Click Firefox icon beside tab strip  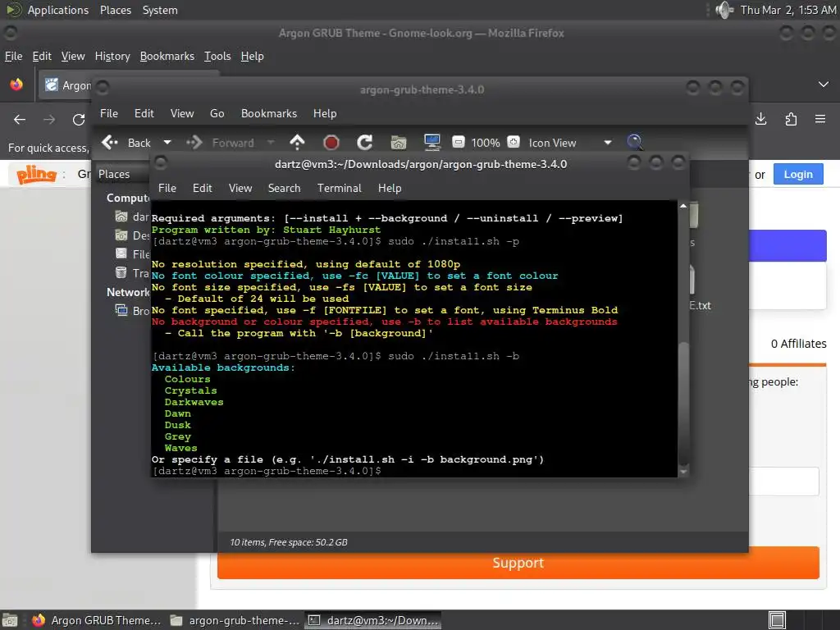[16, 84]
